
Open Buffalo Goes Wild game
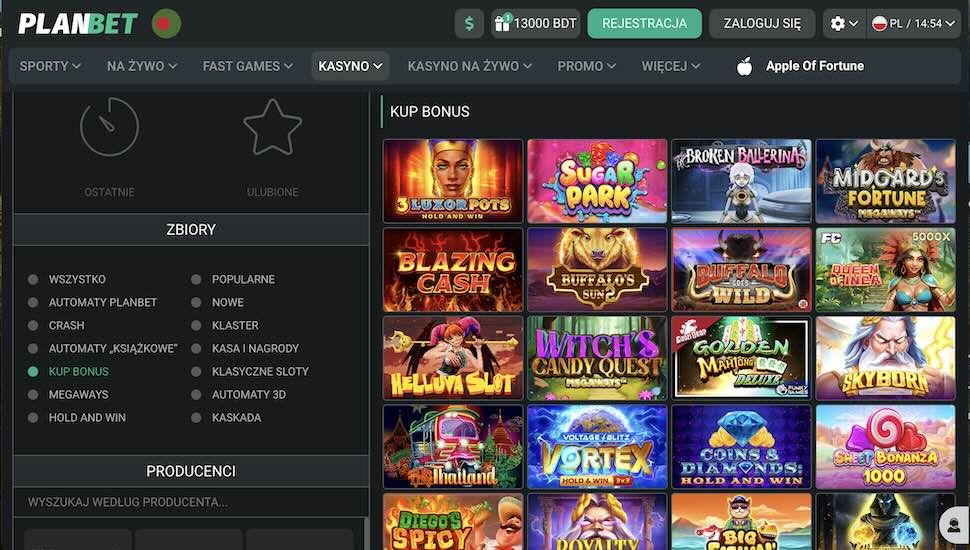click(741, 270)
